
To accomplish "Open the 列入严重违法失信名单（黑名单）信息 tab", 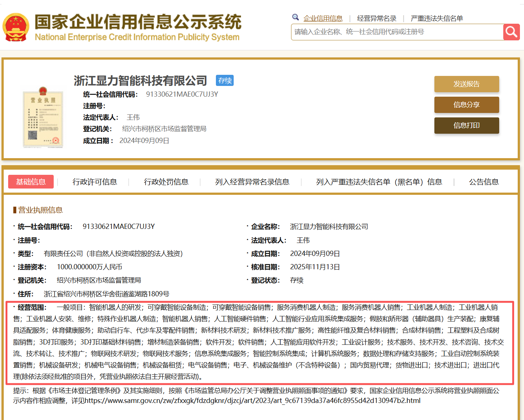I will pos(379,182).
